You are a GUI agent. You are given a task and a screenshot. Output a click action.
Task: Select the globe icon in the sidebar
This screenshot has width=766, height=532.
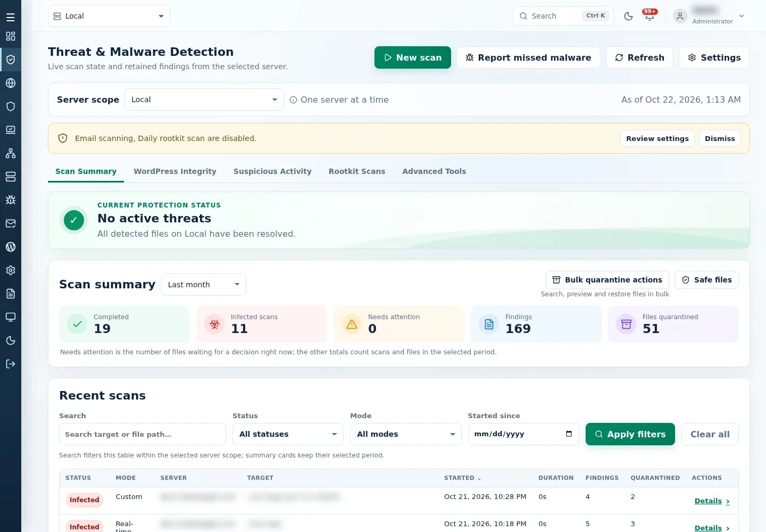[x=11, y=83]
